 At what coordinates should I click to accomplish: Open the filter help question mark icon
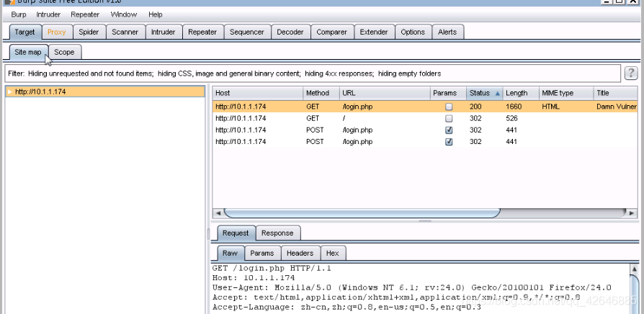pyautogui.click(x=630, y=73)
